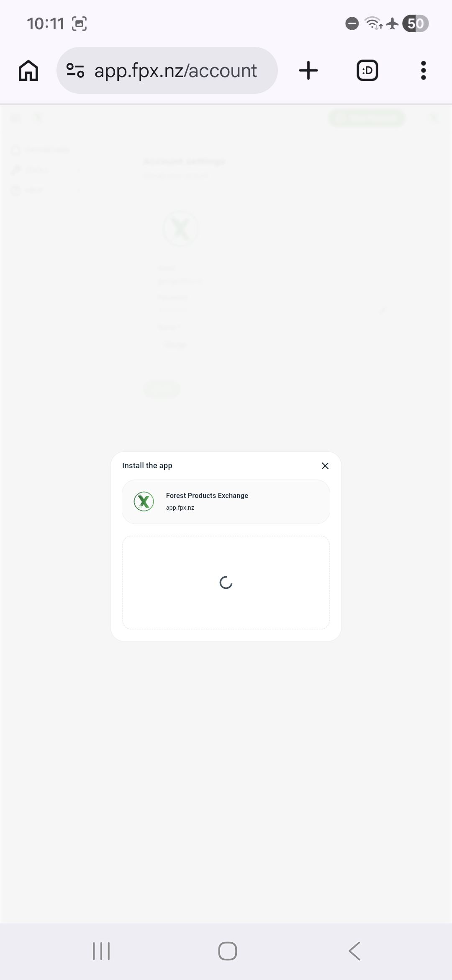Viewport: 452px width, 980px height.
Task: Tap the green X app logo
Action: point(144,502)
